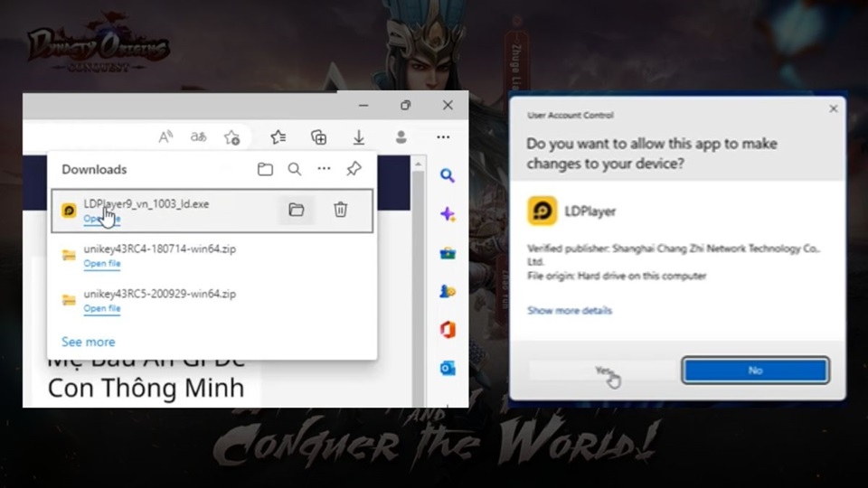Viewport: 868px width, 488px height.
Task: Add this page to favorites
Action: click(x=232, y=137)
